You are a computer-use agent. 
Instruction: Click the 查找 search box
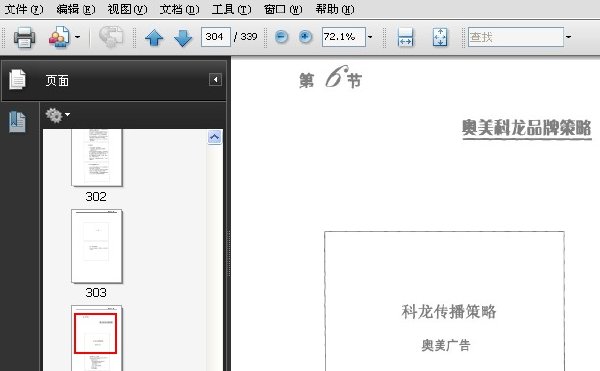(x=516, y=37)
